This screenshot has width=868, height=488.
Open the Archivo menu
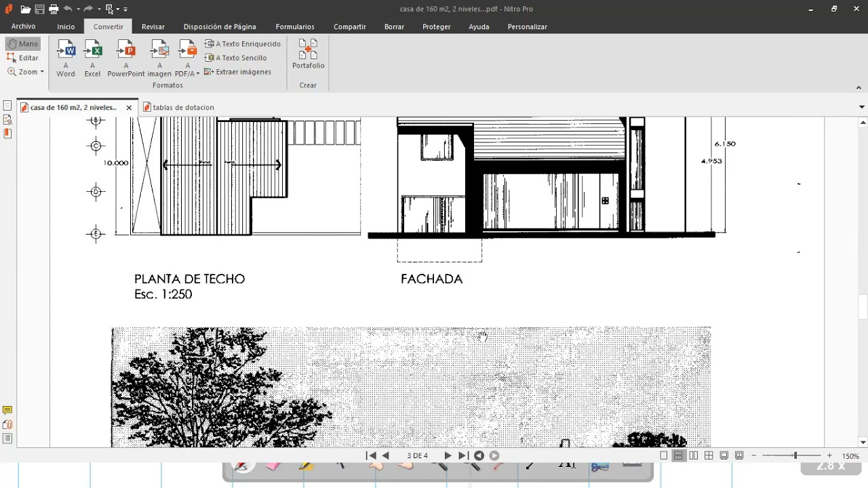[x=24, y=26]
